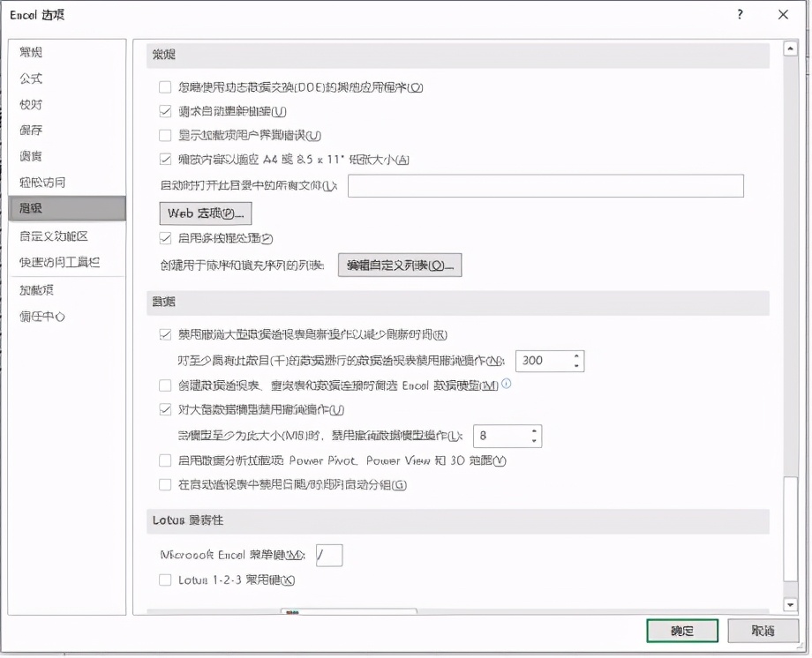This screenshot has height=658, width=812.
Task: Uncheck the enable multi-threaded processing checkbox
Action: pos(165,238)
